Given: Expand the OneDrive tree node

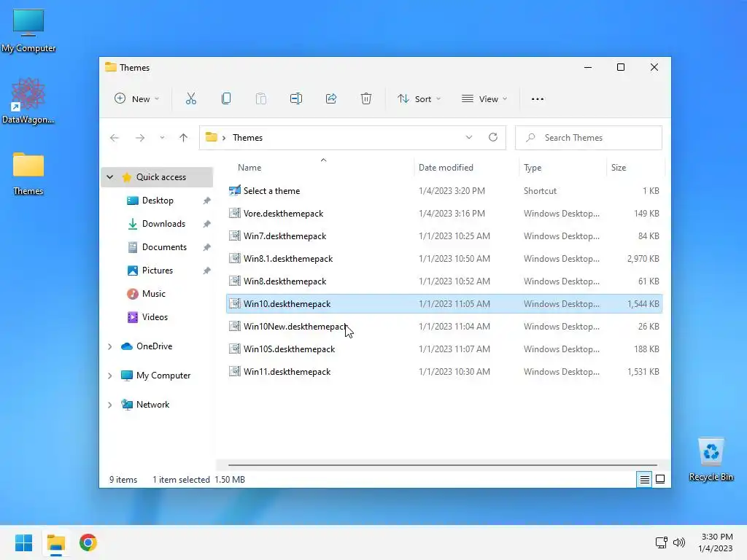Looking at the screenshot, I should coord(110,346).
